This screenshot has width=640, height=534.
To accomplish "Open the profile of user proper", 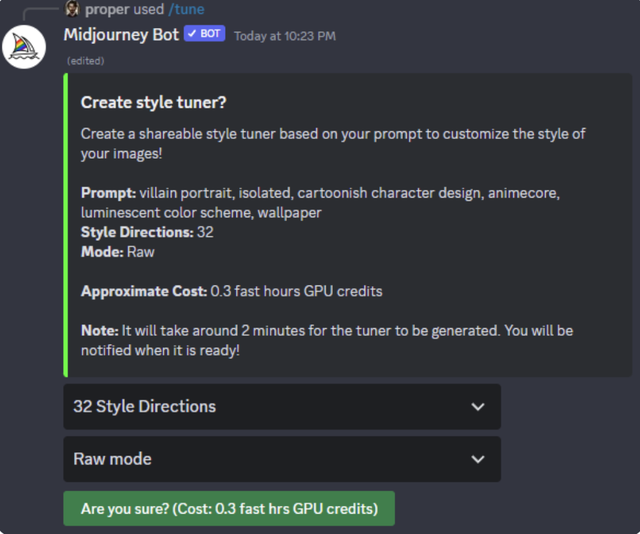I will 107,9.
